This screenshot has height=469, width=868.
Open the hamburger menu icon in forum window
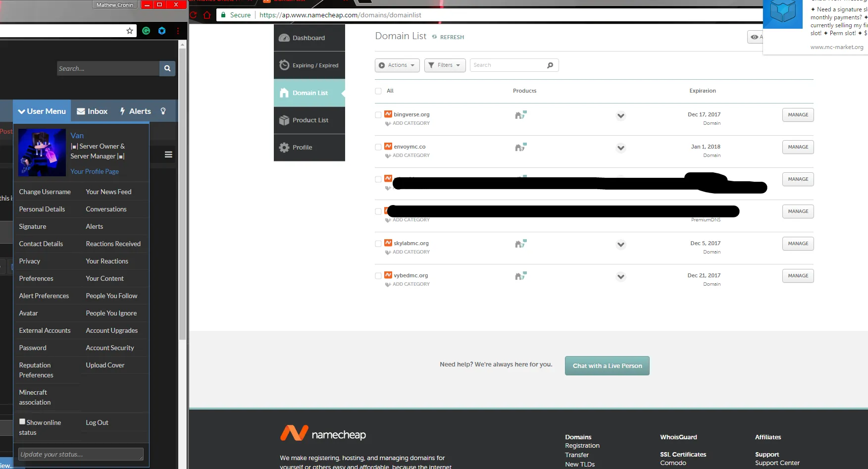click(x=168, y=155)
